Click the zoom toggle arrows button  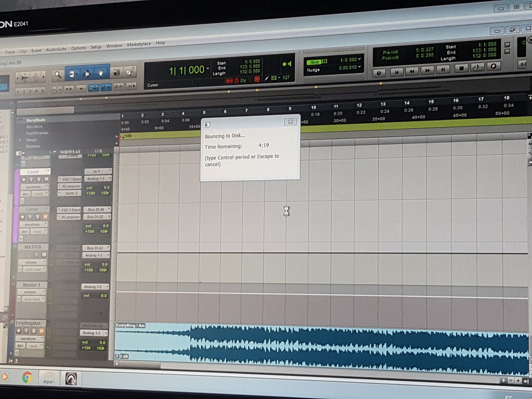[x=57, y=89]
